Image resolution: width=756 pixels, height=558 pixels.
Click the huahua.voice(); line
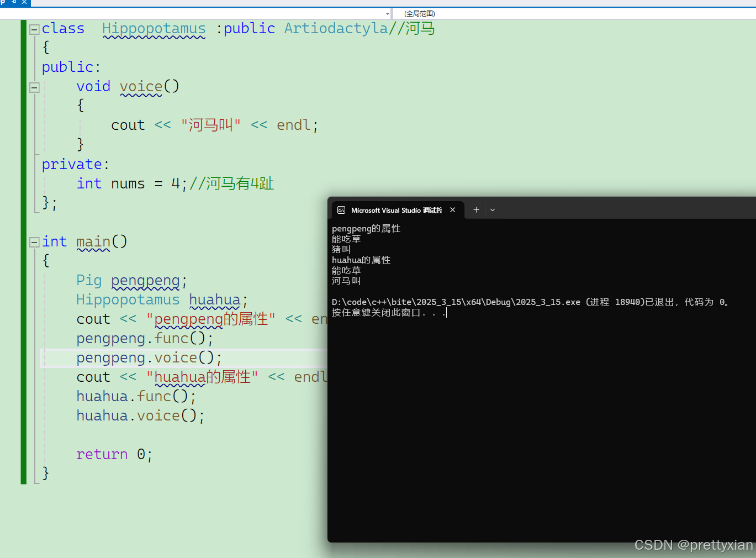(141, 415)
